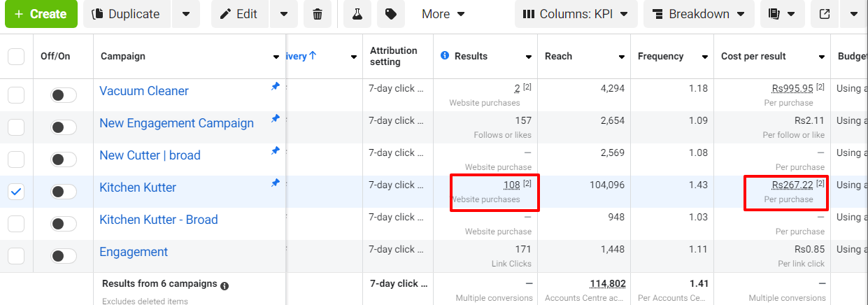Click pin icon beside Vacuum Cleaner
Image resolution: width=868 pixels, height=305 pixels.
pos(275,87)
